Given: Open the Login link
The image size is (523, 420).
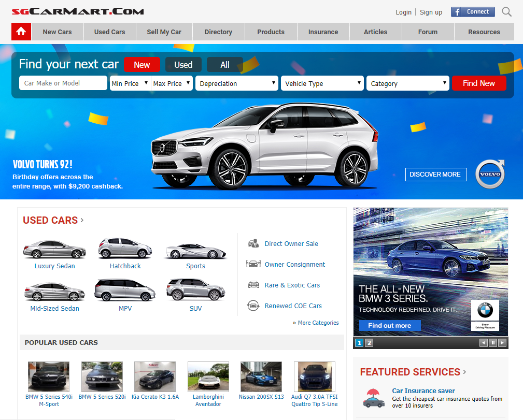Looking at the screenshot, I should [x=404, y=12].
